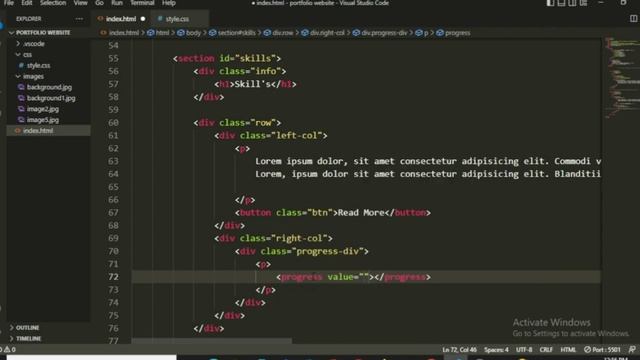Open the Go menu

[x=99, y=3]
